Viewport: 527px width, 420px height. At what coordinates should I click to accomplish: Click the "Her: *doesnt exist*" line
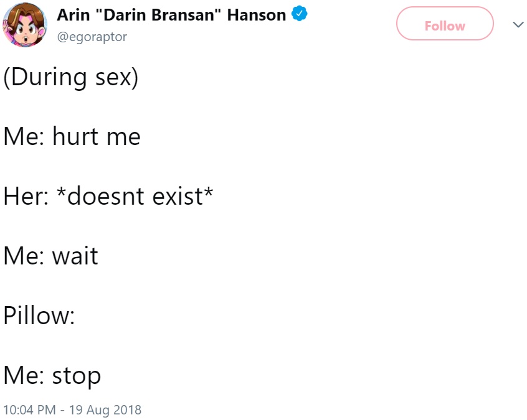tap(108, 196)
